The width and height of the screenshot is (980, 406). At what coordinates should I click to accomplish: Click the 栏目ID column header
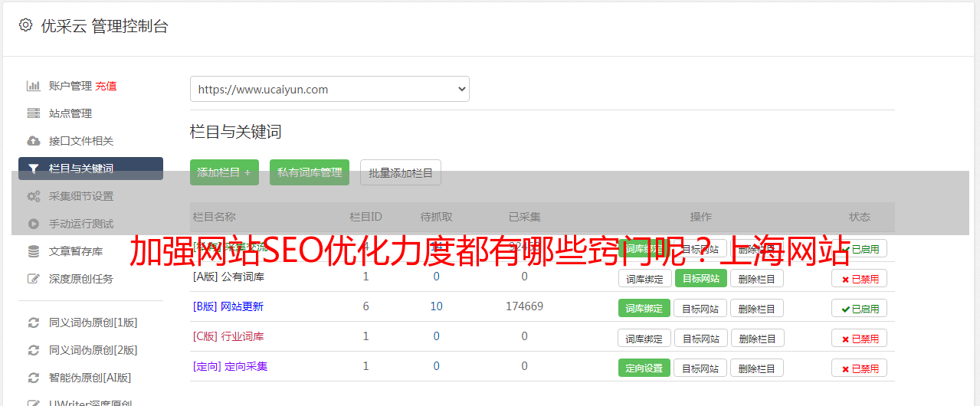(x=365, y=217)
